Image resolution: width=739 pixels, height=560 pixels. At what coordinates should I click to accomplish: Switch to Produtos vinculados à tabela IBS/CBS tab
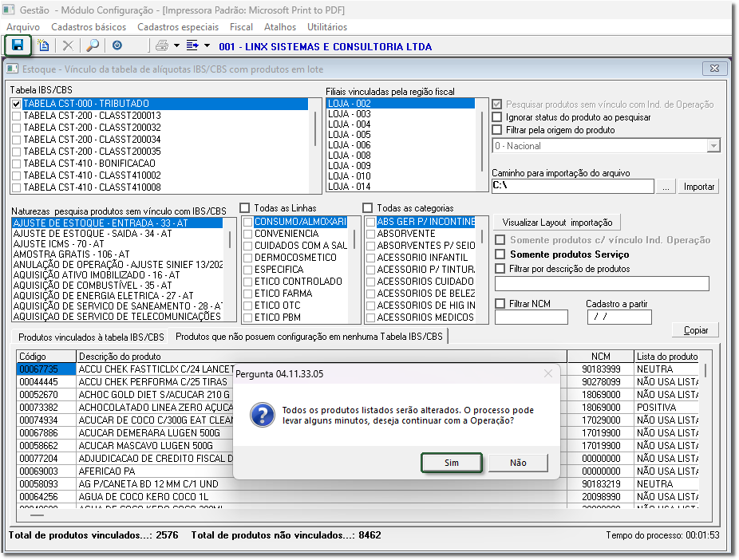pos(91,337)
